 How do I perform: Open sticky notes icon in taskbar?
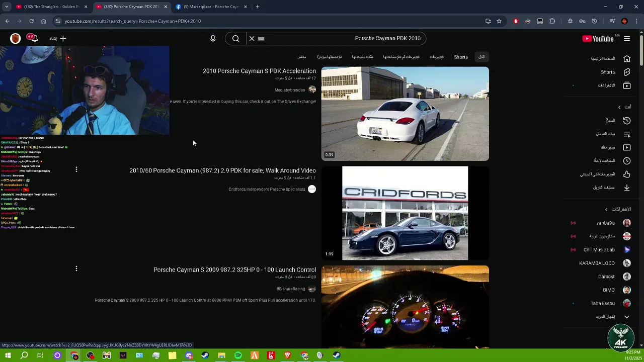[x=173, y=355]
